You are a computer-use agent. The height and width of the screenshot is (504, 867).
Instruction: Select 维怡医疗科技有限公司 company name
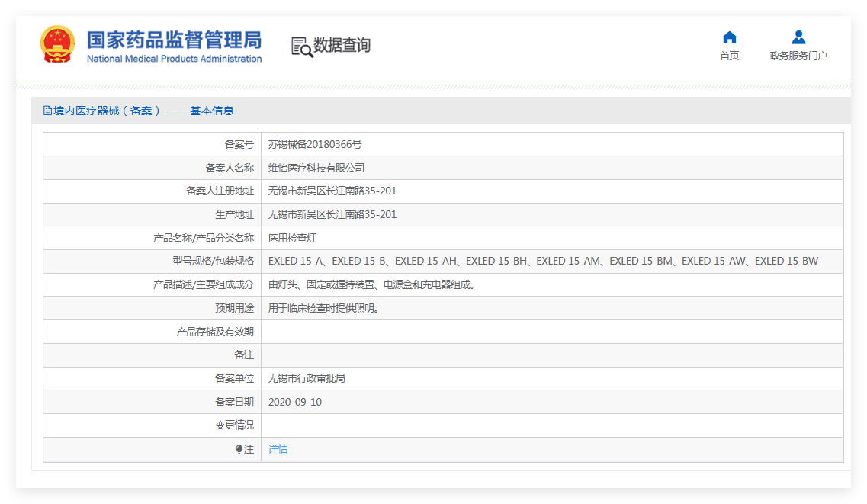pos(316,168)
